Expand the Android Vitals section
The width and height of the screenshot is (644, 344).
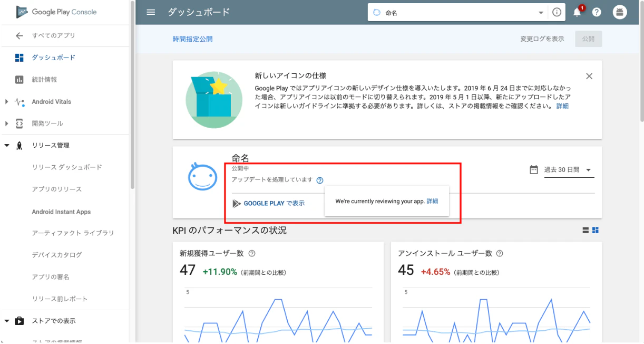(x=6, y=102)
